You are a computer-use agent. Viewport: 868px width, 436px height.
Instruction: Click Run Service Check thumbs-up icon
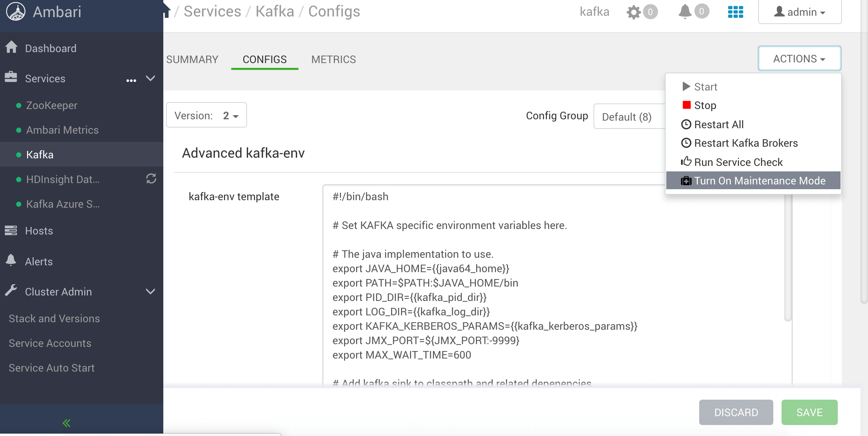pos(686,161)
